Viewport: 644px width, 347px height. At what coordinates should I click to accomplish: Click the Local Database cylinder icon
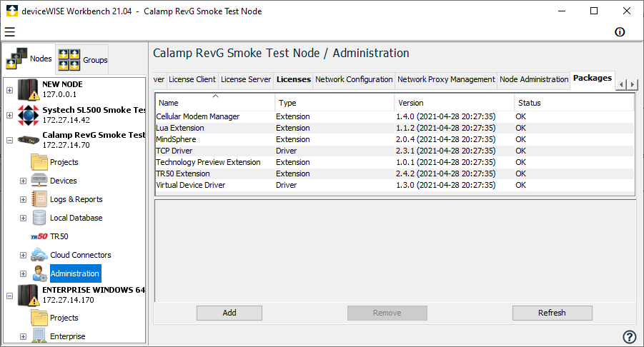(39, 218)
